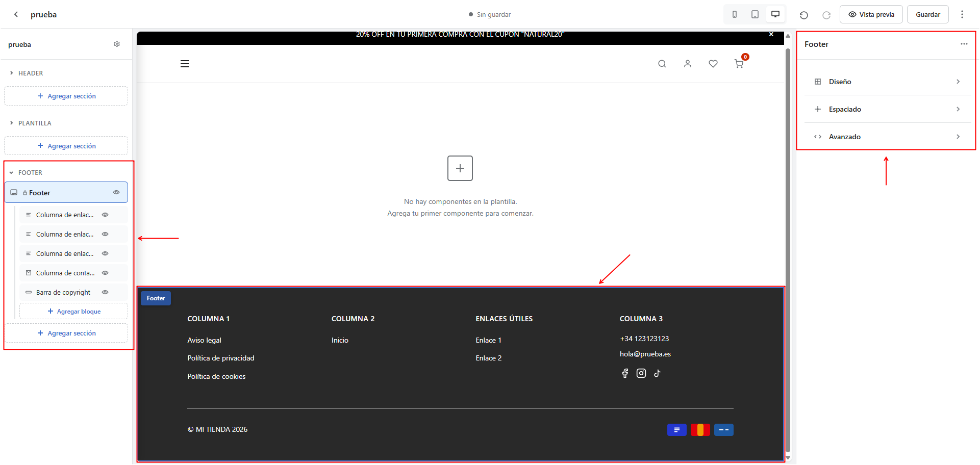Open the user account icon
Viewport: 980px width, 465px height.
point(688,64)
